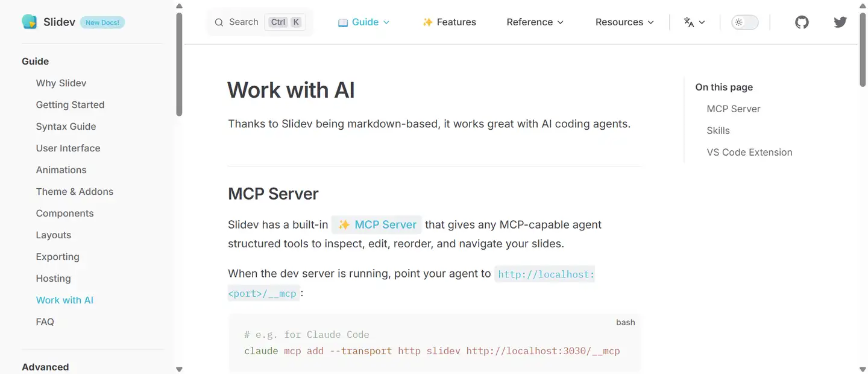Click the Work with AI page title
Screen dimensions: 868x374
(x=291, y=90)
